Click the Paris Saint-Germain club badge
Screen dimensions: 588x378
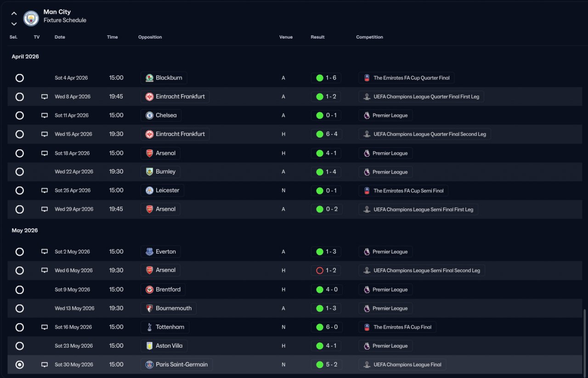point(149,365)
